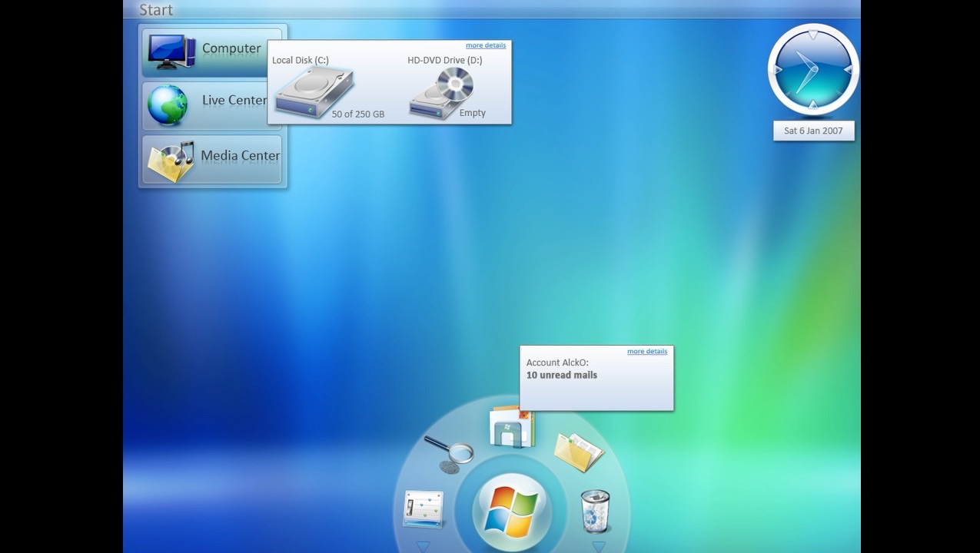Click more details link in mail popup
The width and height of the screenshot is (980, 553).
(647, 351)
